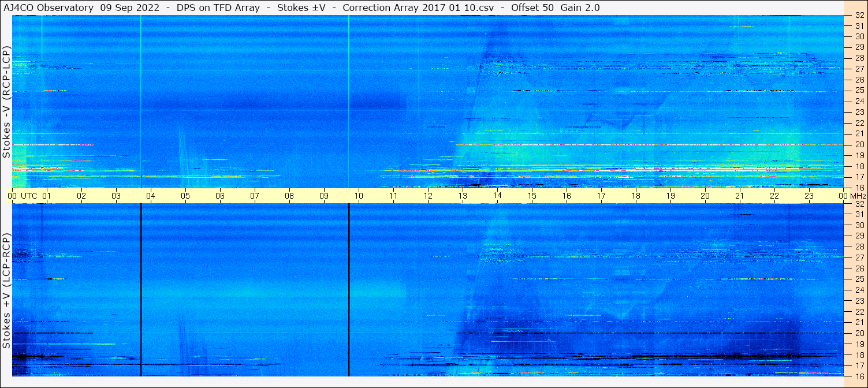Click the 27 MHz label beside lower Stokes +V panel
The height and width of the screenshot is (388, 868).
859,258
